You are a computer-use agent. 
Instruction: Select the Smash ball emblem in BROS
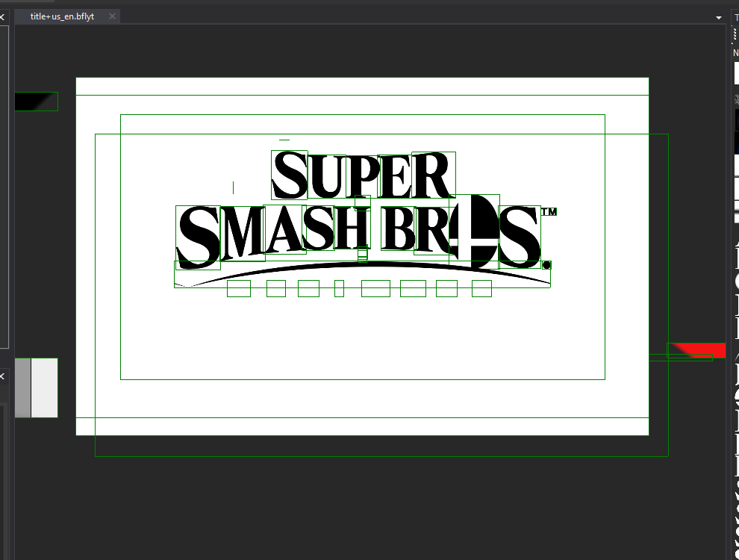pyautogui.click(x=474, y=231)
